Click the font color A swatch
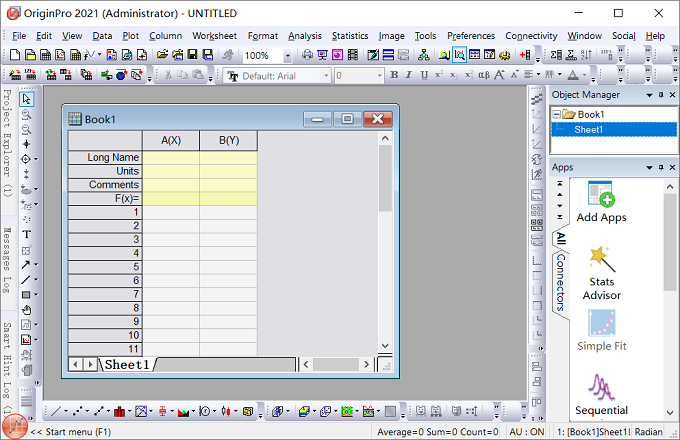 tap(573, 75)
